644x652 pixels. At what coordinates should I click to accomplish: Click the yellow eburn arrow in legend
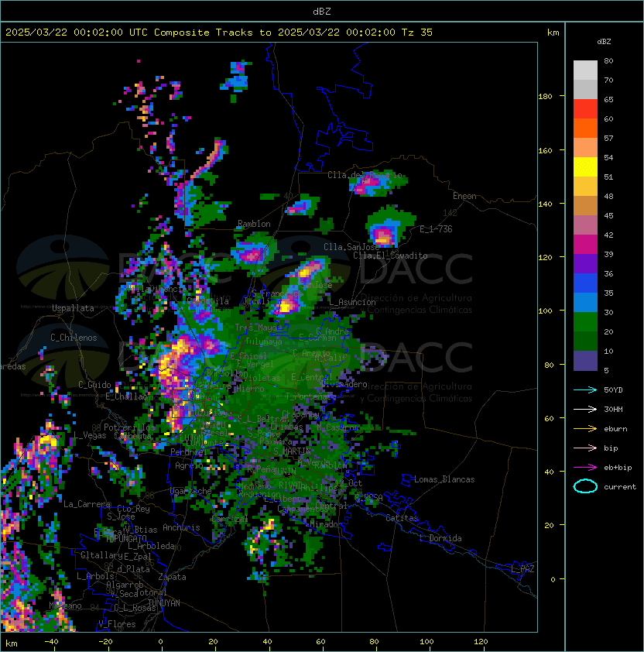(x=585, y=428)
